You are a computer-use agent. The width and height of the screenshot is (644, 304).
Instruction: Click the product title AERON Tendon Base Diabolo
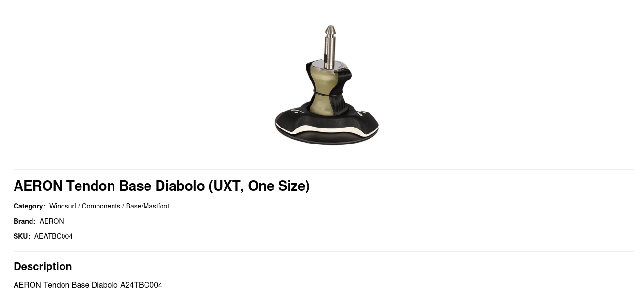(x=161, y=186)
